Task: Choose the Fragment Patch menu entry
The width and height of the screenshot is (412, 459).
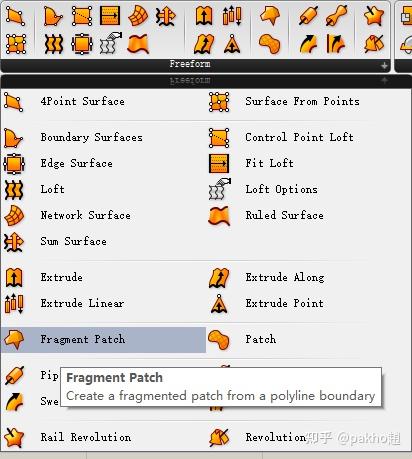Action: pos(103,340)
